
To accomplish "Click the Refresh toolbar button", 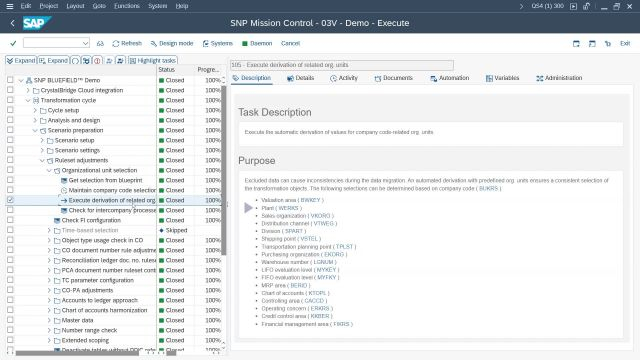I will click(x=127, y=43).
